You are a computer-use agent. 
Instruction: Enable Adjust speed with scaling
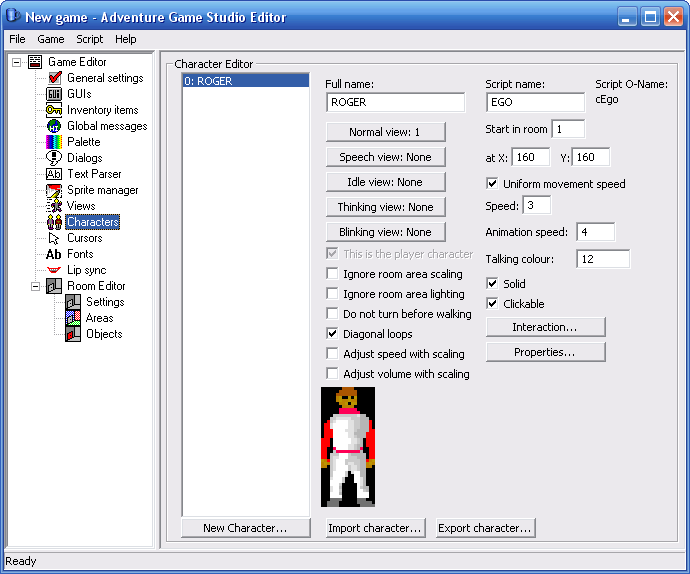tap(332, 354)
